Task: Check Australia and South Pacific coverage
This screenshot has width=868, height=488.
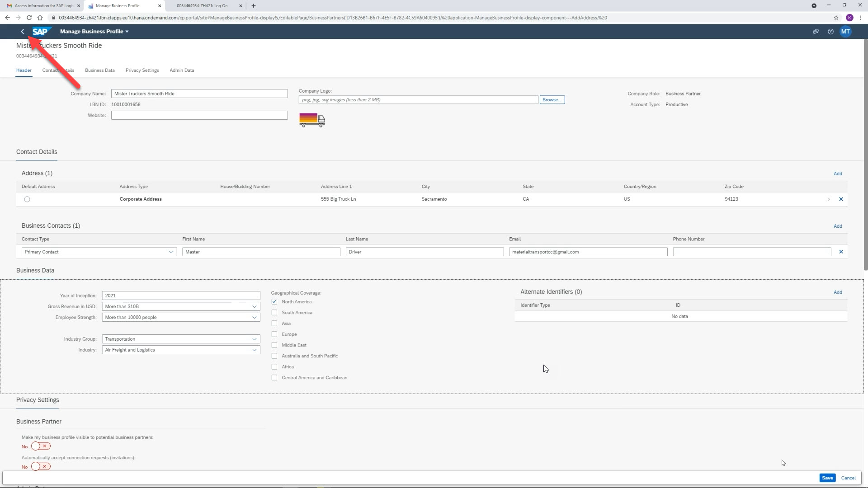Action: pyautogui.click(x=274, y=356)
